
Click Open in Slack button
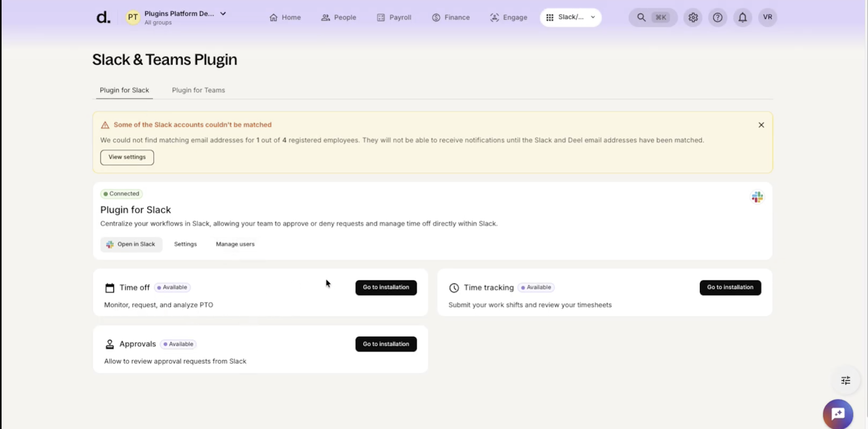click(x=131, y=244)
